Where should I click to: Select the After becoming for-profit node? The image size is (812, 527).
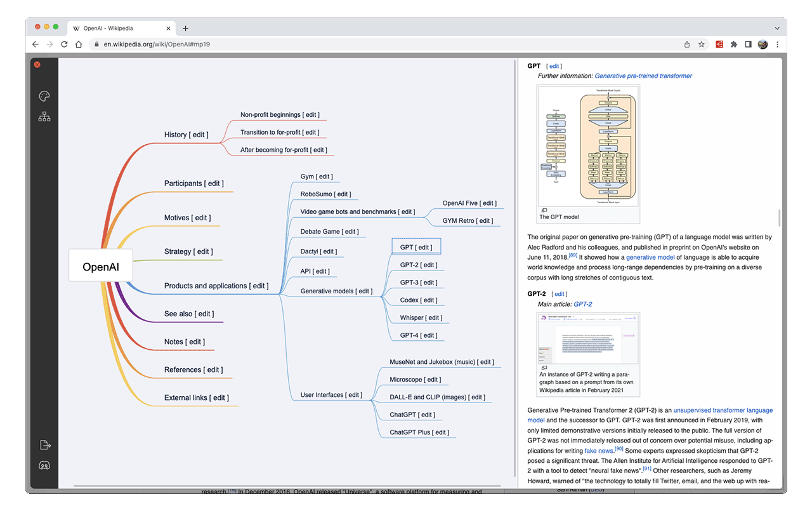[284, 150]
